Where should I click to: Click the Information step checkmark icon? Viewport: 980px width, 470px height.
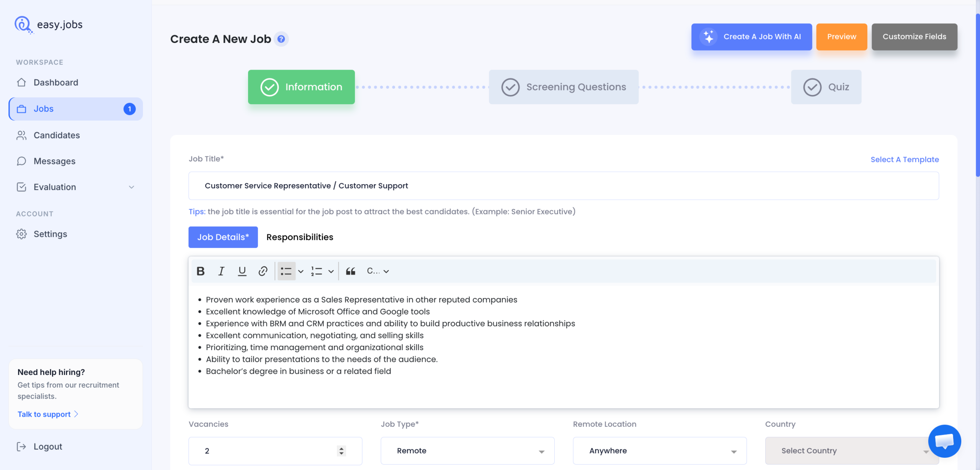(x=269, y=87)
